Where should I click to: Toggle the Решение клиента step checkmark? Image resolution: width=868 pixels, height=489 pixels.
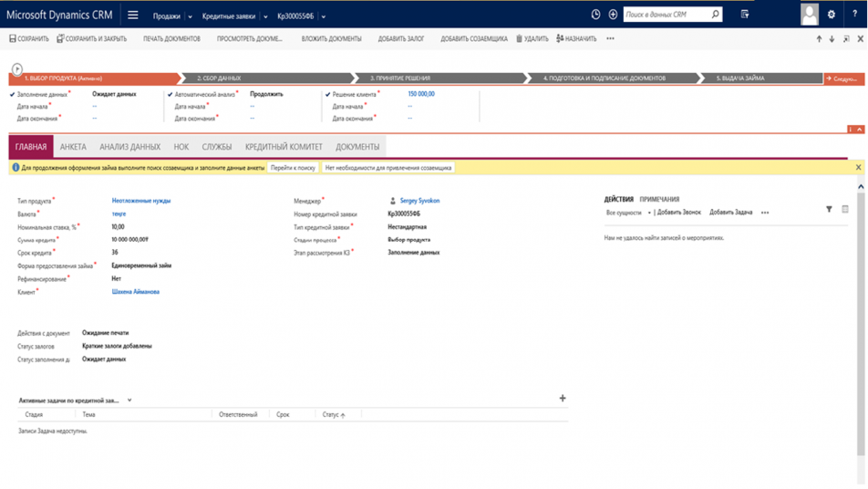[x=328, y=94]
